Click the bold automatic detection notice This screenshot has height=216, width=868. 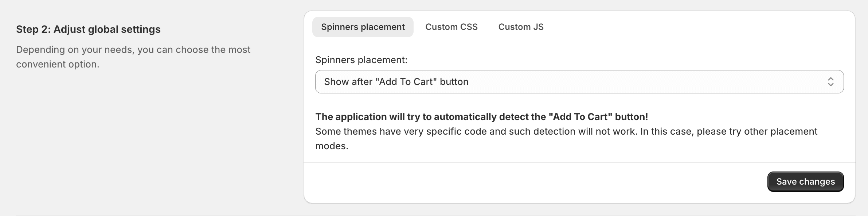(481, 117)
